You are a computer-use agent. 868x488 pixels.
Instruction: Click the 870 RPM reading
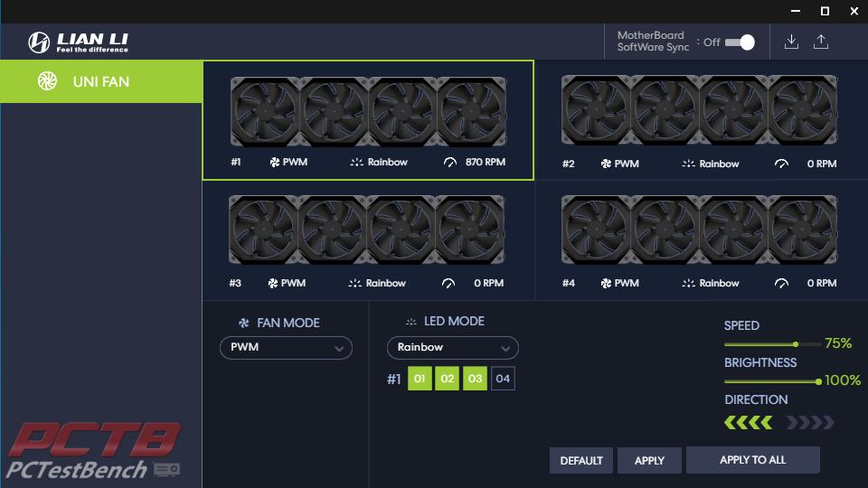click(x=486, y=162)
